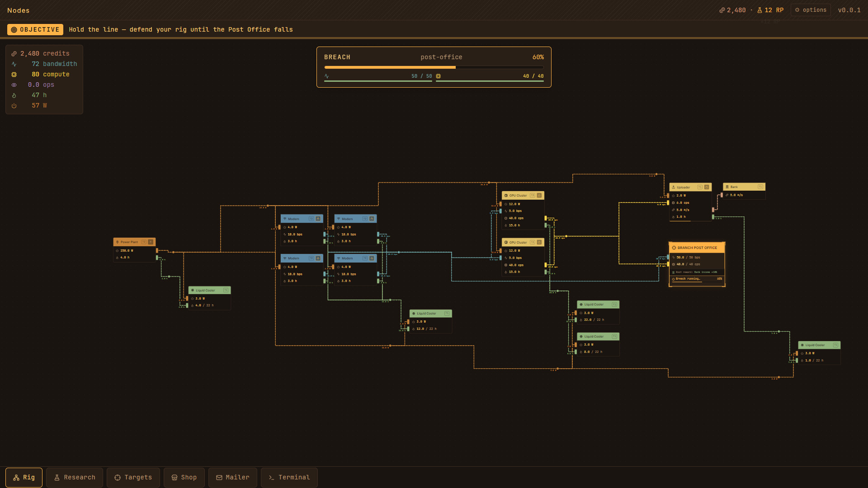Click the target icon in the OBJECTIVE badge
Screen dimensions: 868x488
[x=14, y=30]
